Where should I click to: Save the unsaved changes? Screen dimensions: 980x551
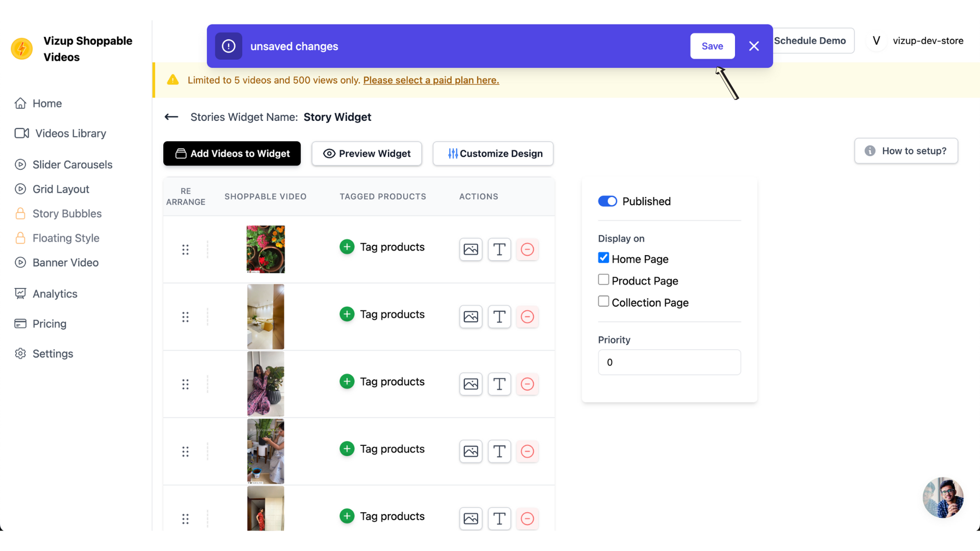712,46
